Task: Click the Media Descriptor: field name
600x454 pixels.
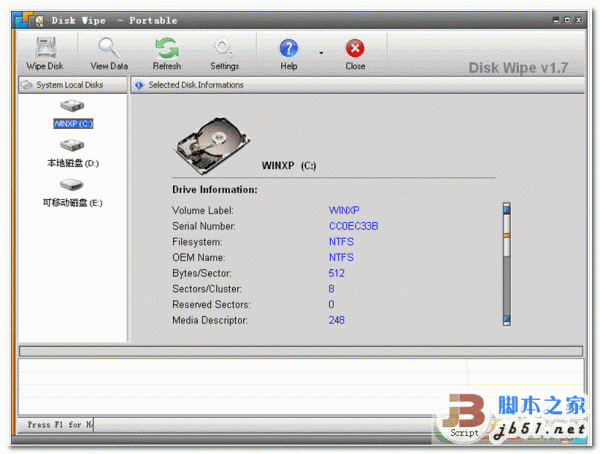Action: point(210,320)
